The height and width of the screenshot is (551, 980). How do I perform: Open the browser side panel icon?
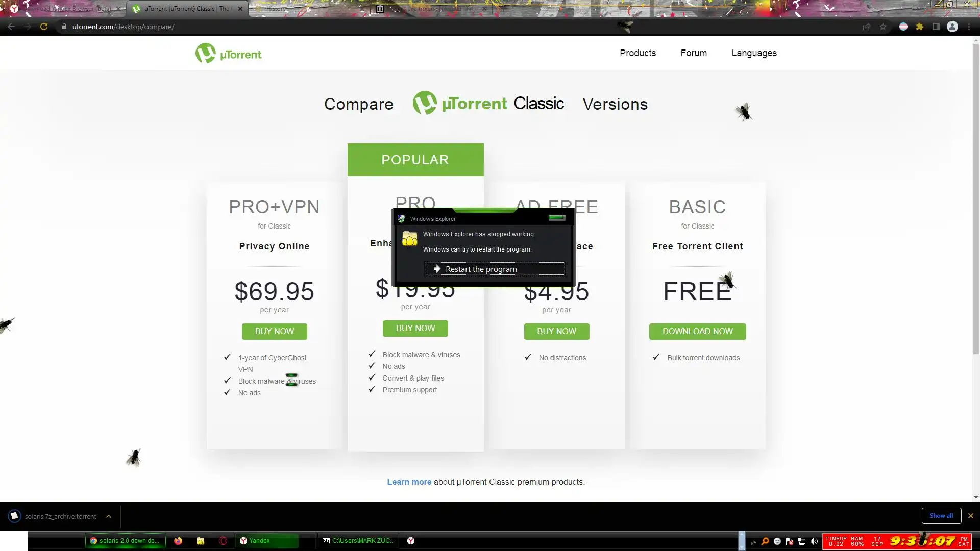pos(936,27)
